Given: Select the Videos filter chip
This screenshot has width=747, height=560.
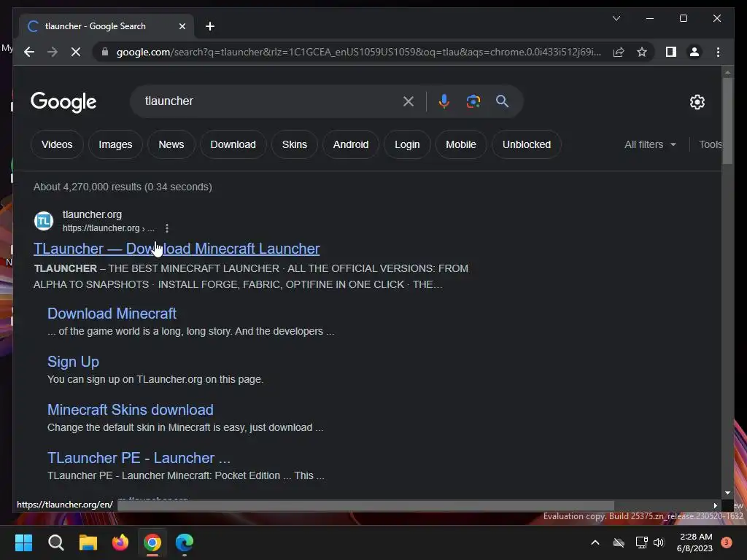Looking at the screenshot, I should 57,144.
